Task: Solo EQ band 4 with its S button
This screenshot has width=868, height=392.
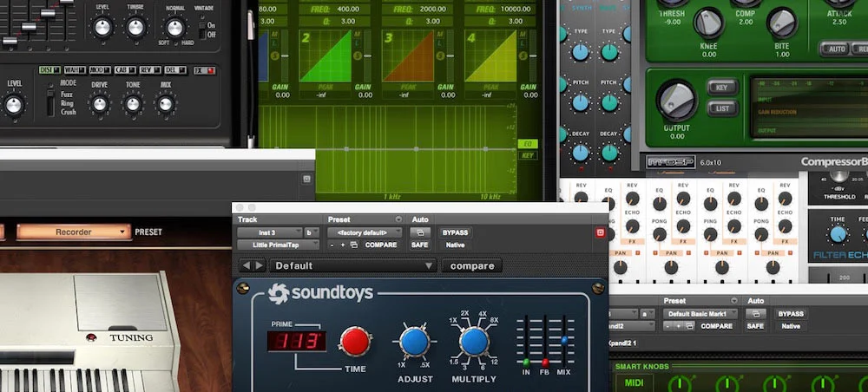Action: pyautogui.click(x=522, y=56)
